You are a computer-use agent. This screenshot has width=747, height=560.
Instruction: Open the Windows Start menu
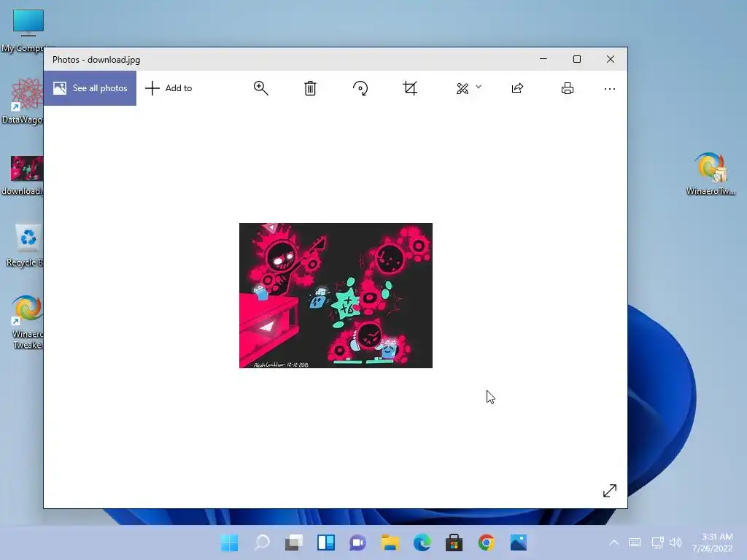click(230, 542)
